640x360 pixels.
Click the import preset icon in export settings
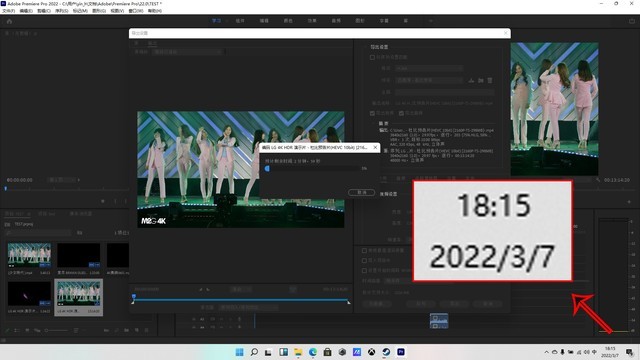point(481,80)
